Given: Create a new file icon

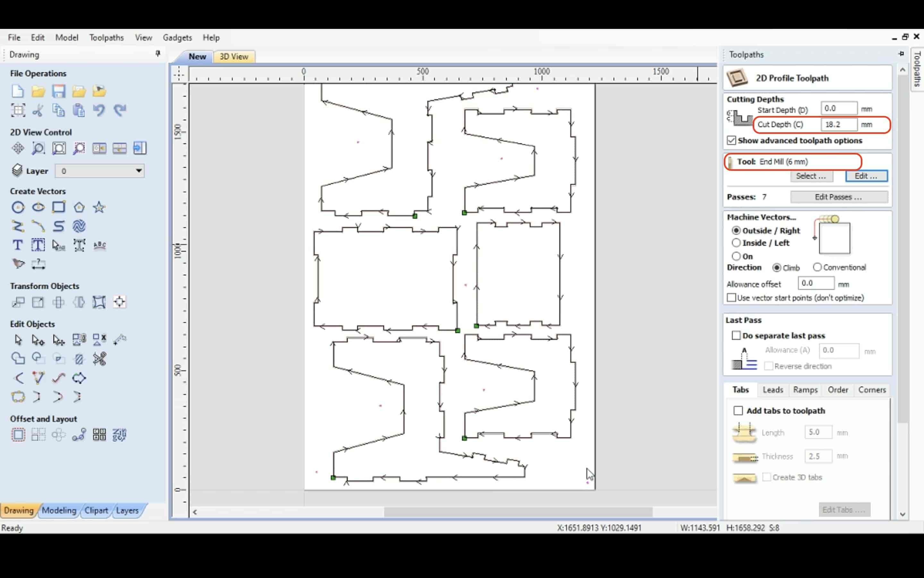Looking at the screenshot, I should click(x=18, y=92).
